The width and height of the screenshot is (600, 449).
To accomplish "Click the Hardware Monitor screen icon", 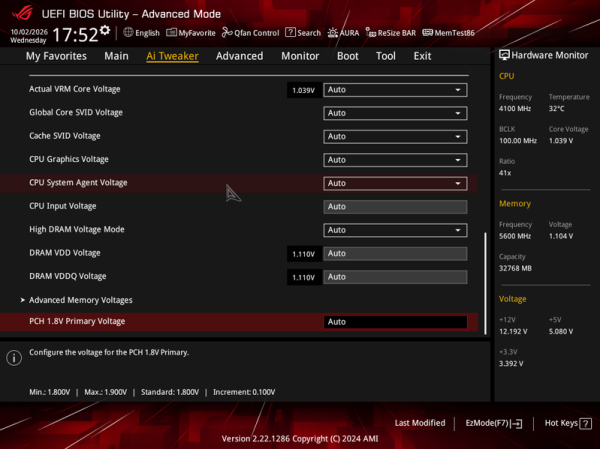I will 504,55.
